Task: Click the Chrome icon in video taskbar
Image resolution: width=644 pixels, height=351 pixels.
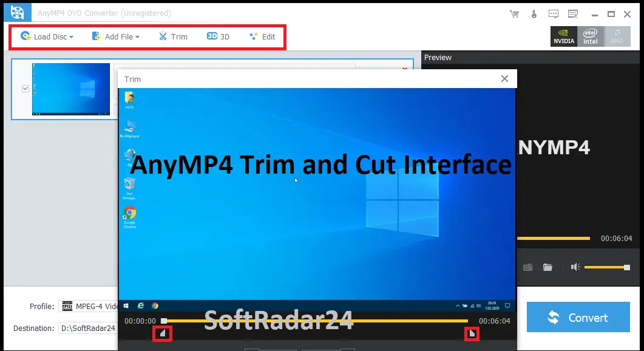Action: click(155, 306)
